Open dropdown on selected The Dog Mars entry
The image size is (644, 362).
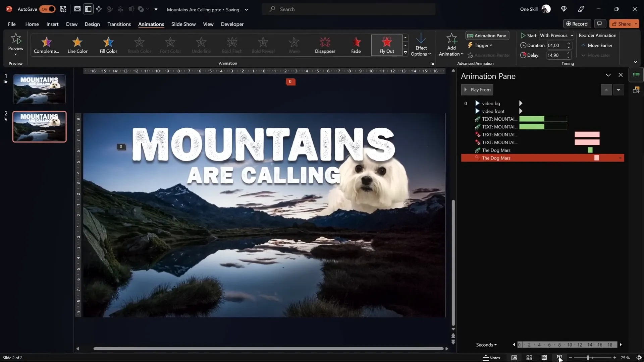(x=620, y=158)
